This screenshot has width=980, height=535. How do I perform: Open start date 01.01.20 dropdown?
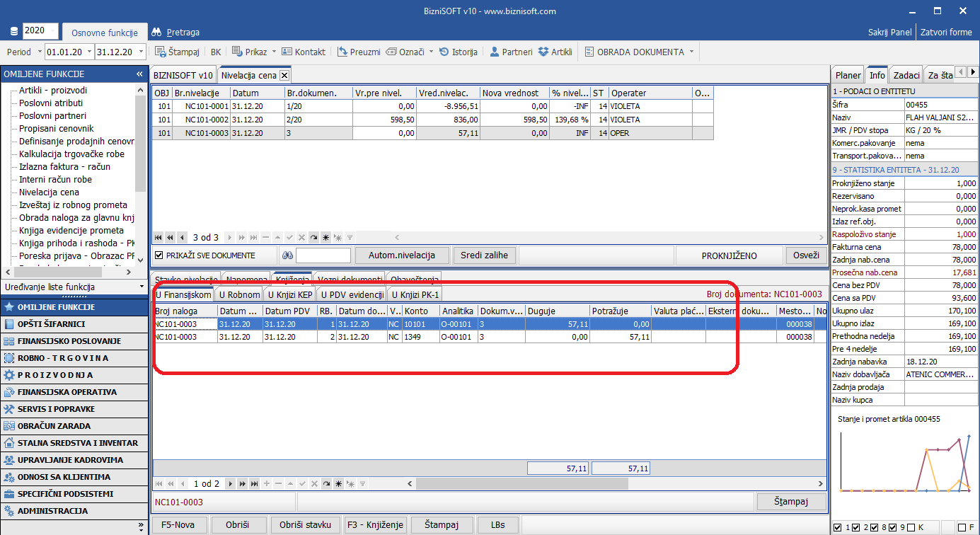pos(90,52)
